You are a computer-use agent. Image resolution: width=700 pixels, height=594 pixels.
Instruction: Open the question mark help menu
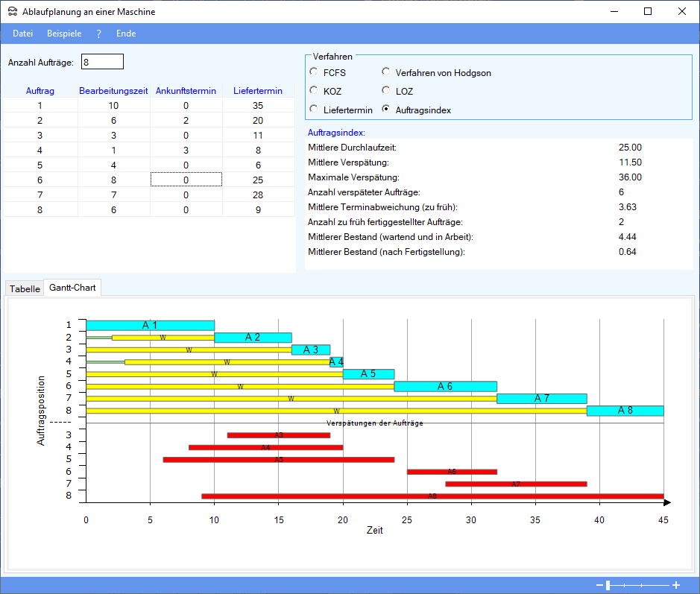98,34
